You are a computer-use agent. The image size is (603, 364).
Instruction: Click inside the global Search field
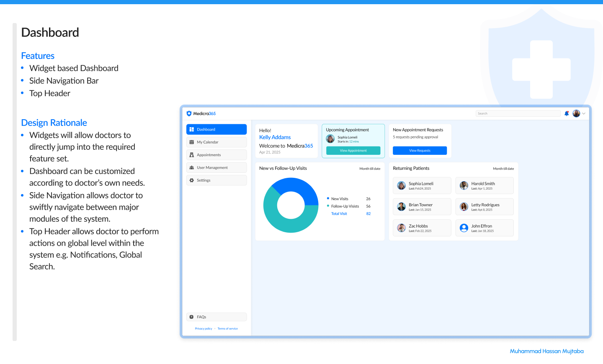click(x=518, y=113)
